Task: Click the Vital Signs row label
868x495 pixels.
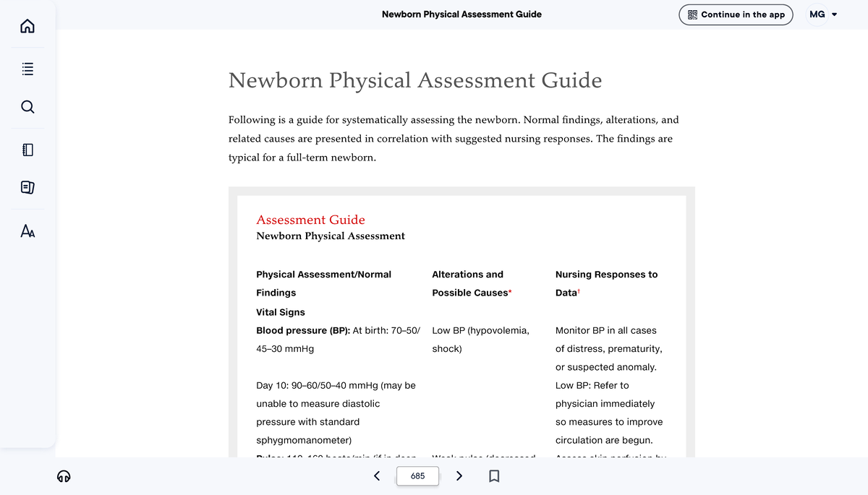Action: (x=281, y=312)
